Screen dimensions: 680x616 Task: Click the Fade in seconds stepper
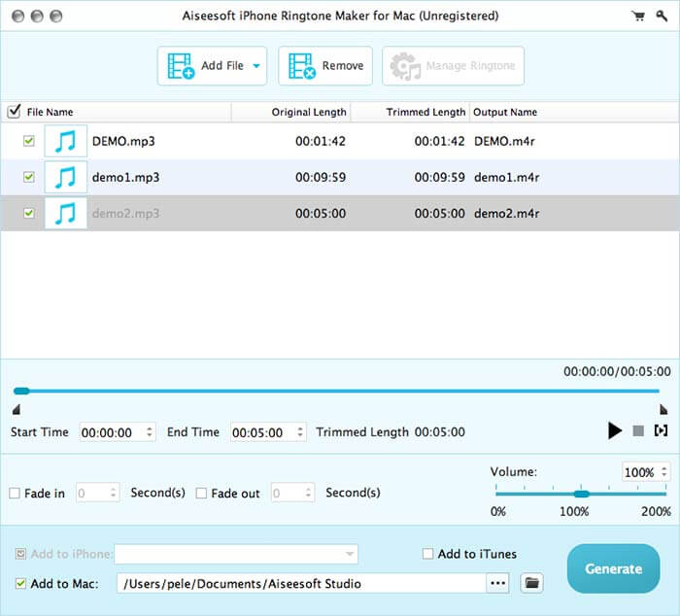pyautogui.click(x=114, y=493)
